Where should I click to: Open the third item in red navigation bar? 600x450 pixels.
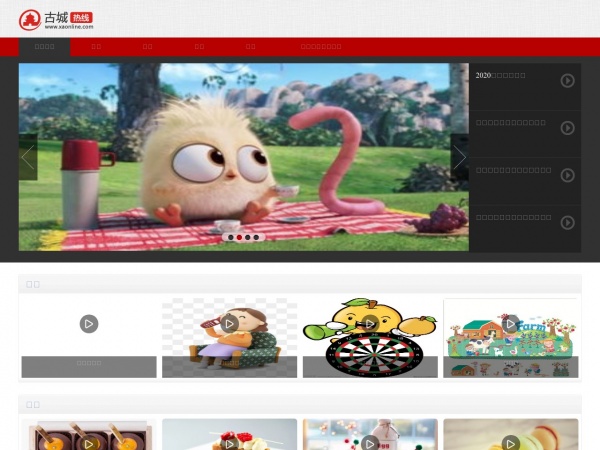[x=147, y=47]
